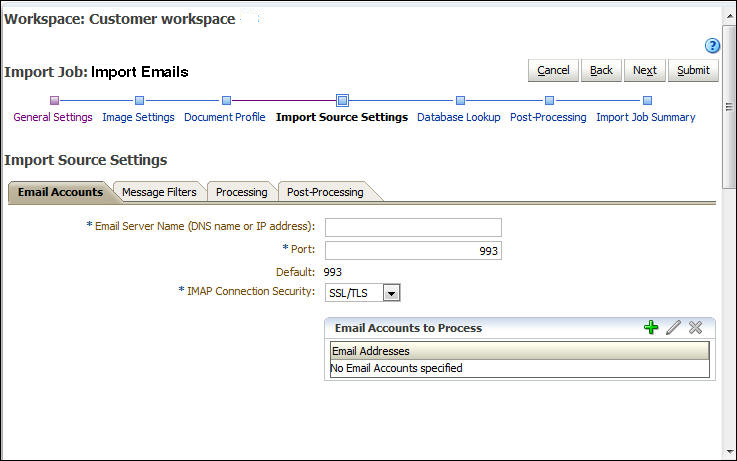Image resolution: width=737 pixels, height=461 pixels.
Task: Click the Cancel button
Action: pyautogui.click(x=553, y=70)
